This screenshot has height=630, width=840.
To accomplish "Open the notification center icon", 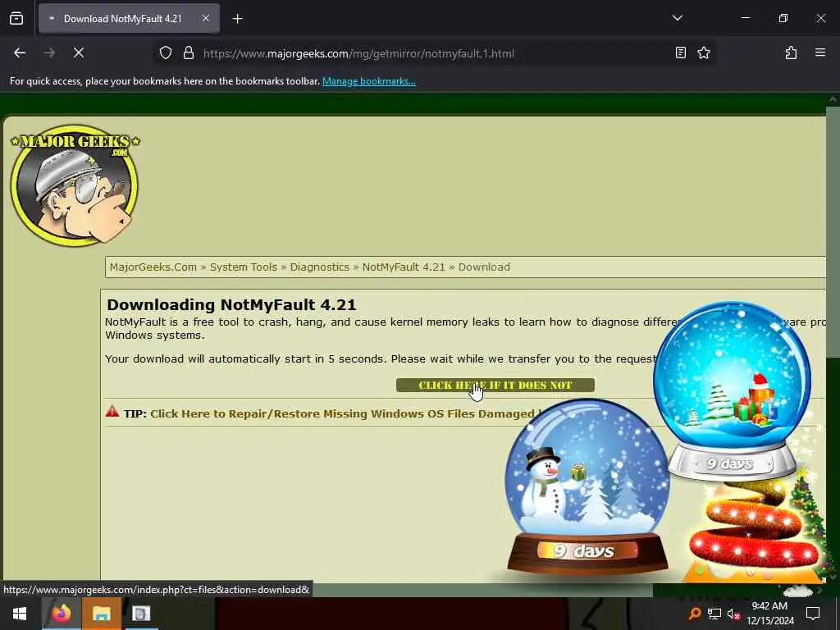I will click(813, 614).
